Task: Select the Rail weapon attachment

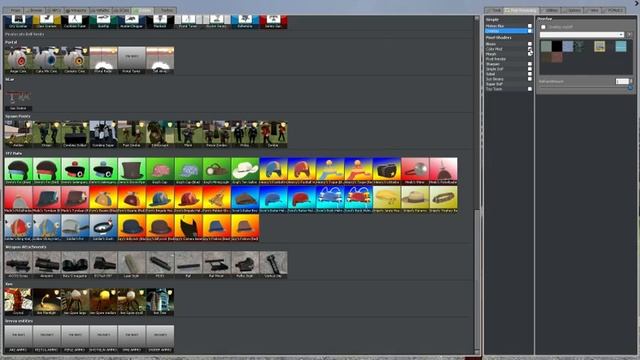Action: pos(189,265)
